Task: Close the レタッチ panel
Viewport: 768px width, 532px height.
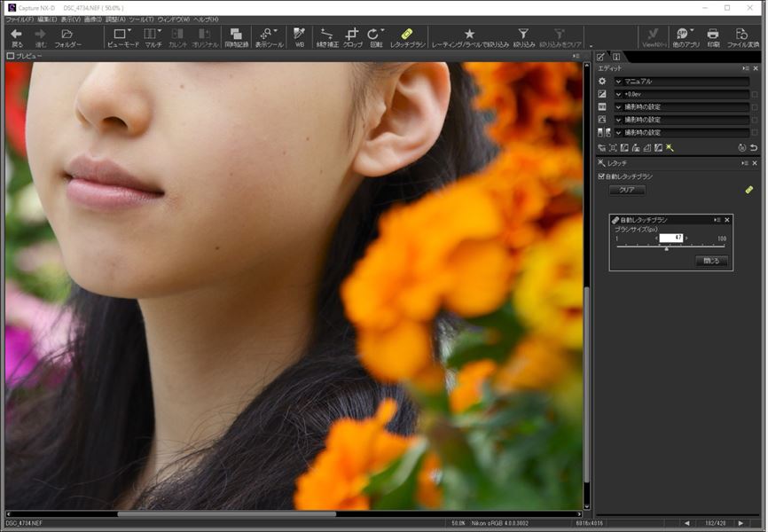Action: click(755, 163)
